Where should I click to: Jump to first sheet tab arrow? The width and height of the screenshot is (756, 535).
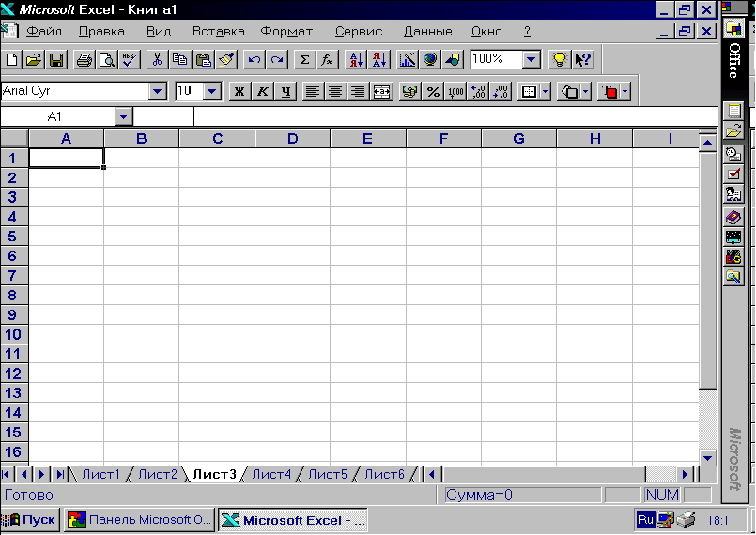(x=7, y=475)
